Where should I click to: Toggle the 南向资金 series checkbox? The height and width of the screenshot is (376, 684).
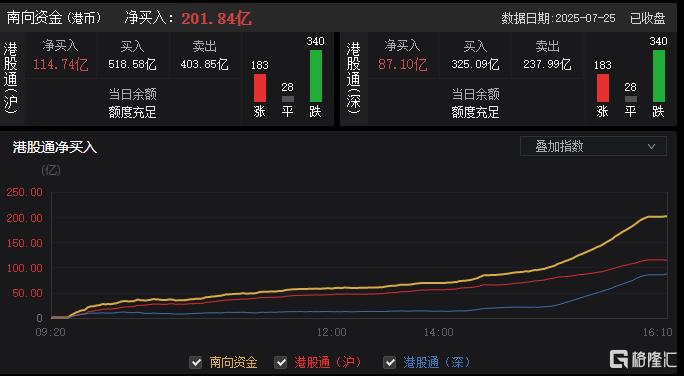click(196, 362)
